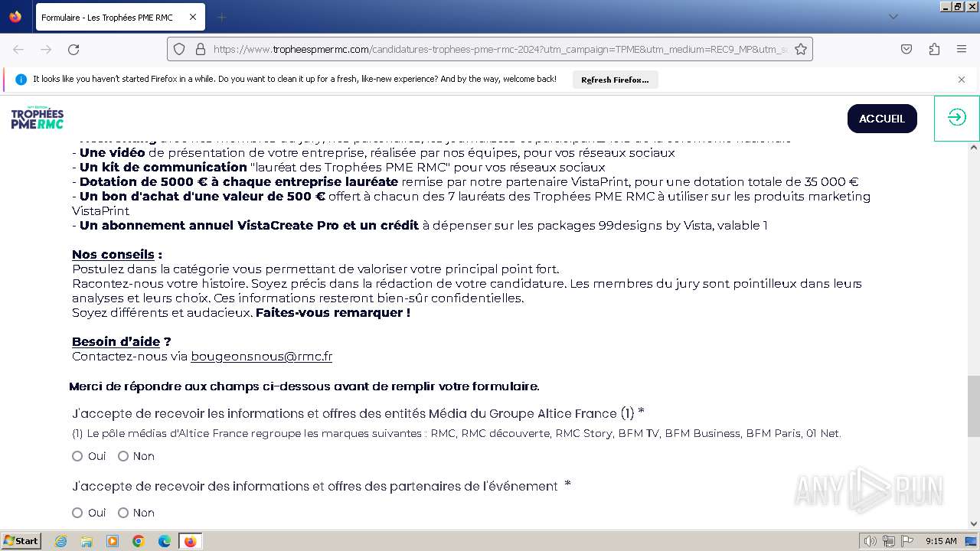
Task: Bookmark this page with the star icon
Action: [801, 49]
